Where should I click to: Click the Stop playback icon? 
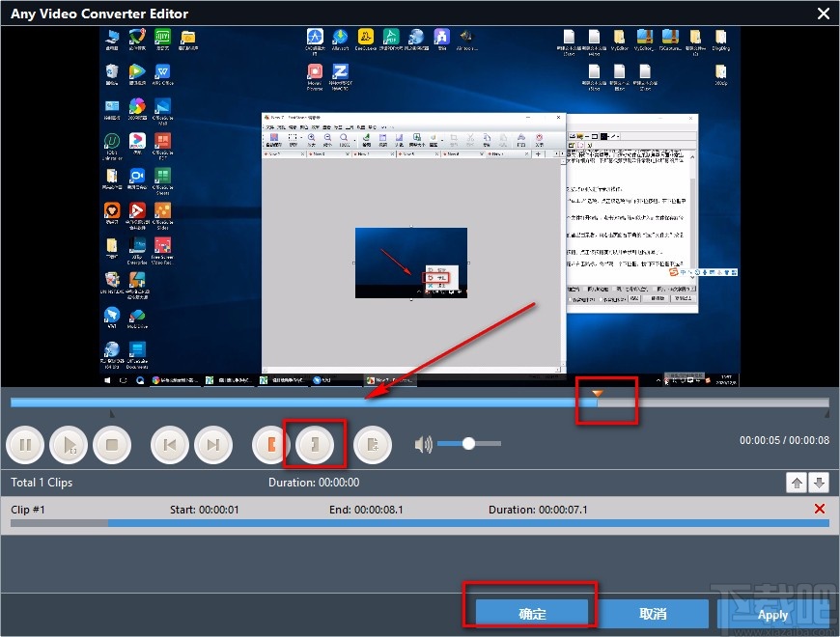(x=112, y=444)
